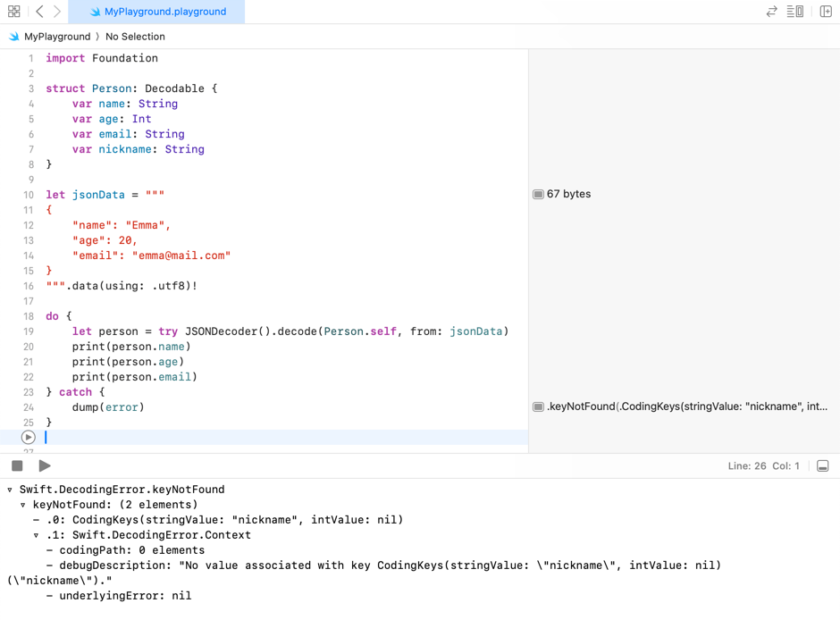Toggle the debug area visibility button
This screenshot has height=620, width=840.
[823, 465]
